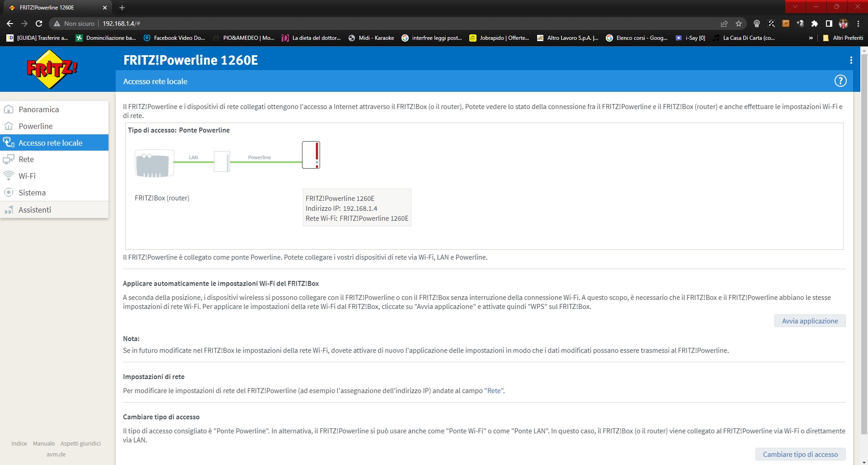
Task: Click Cambiare tipo di accesso button
Action: (800, 454)
